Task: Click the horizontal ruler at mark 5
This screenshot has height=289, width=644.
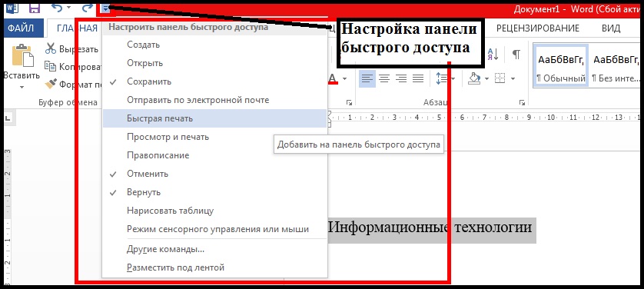Action: pos(439,118)
